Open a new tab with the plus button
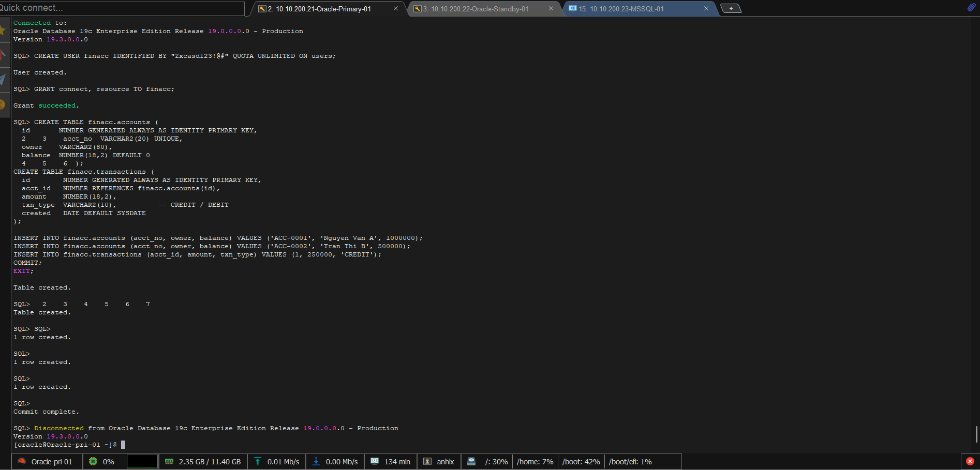The height and width of the screenshot is (470, 980). pos(731,8)
